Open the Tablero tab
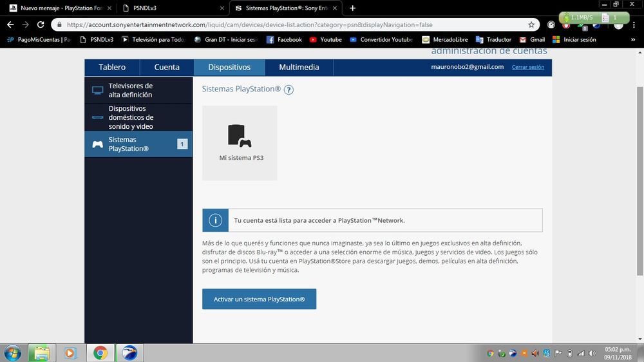The width and height of the screenshot is (644, 362). tap(112, 68)
